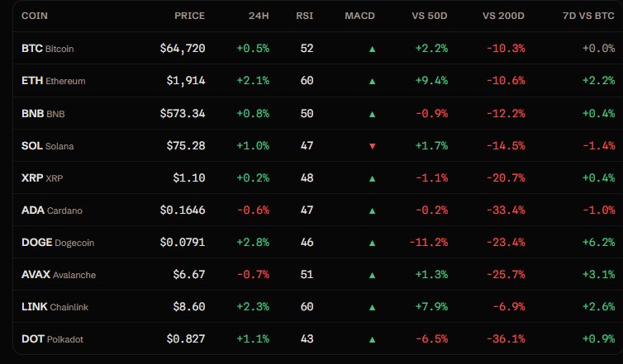623x364 pixels.
Task: Click the ETH row MACD up arrow
Action: point(373,82)
